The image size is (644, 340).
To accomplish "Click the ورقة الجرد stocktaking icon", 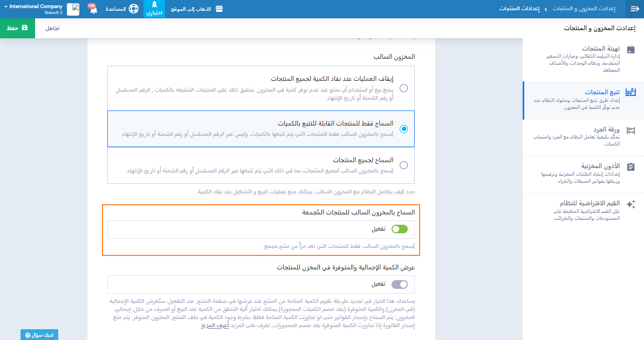I will tap(631, 130).
